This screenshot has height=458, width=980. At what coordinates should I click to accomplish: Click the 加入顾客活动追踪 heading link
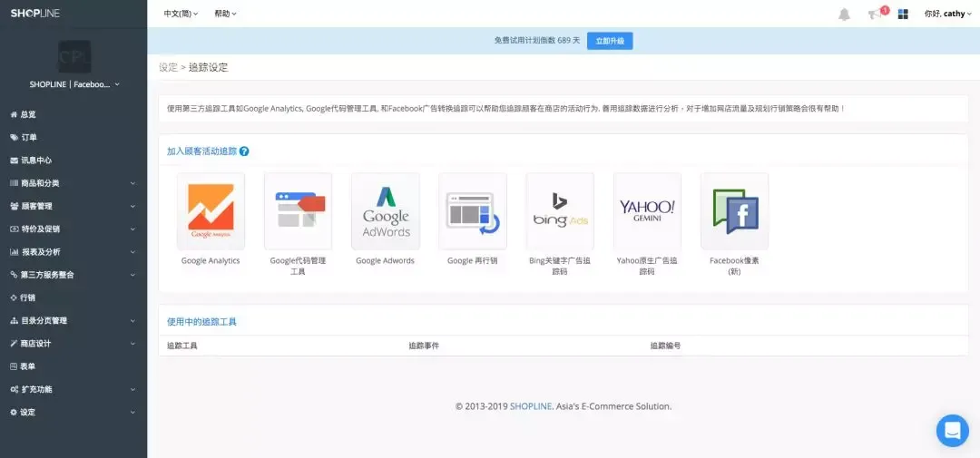pyautogui.click(x=201, y=151)
